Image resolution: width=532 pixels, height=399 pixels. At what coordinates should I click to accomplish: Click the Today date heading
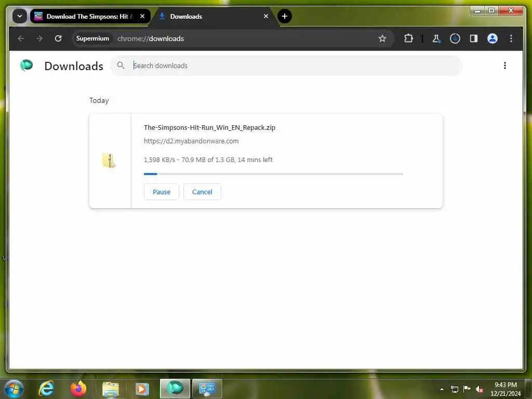coord(99,100)
